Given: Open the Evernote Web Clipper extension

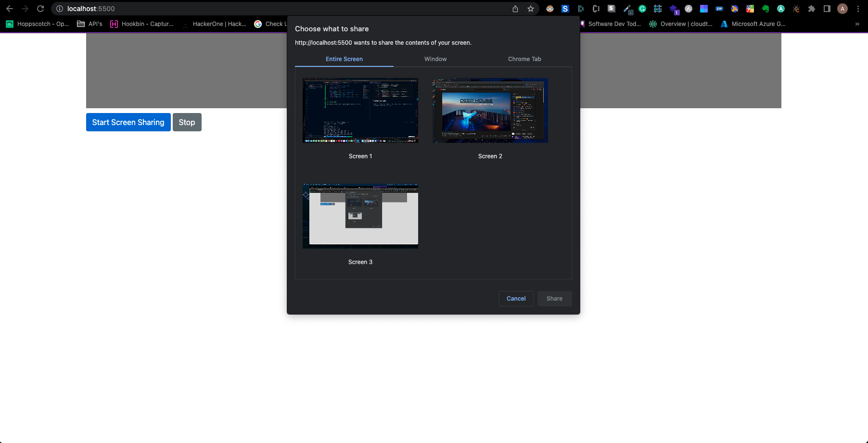Looking at the screenshot, I should coord(766,9).
